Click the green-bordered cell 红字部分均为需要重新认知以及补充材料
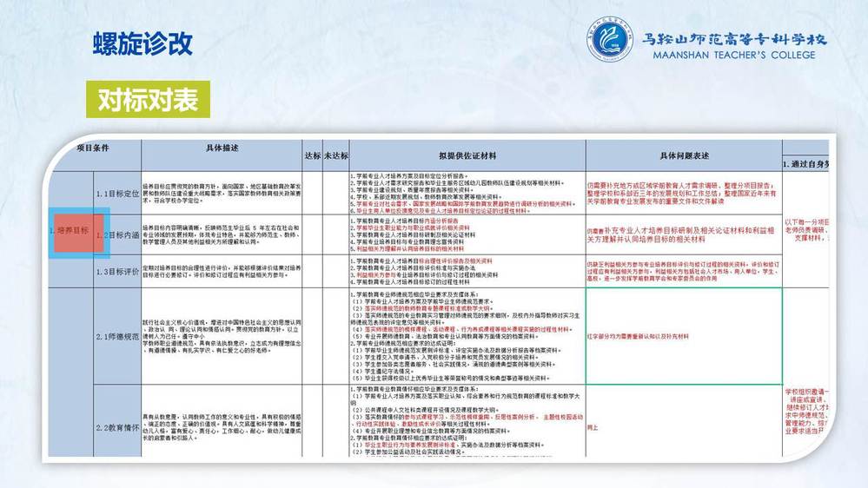 (x=684, y=336)
